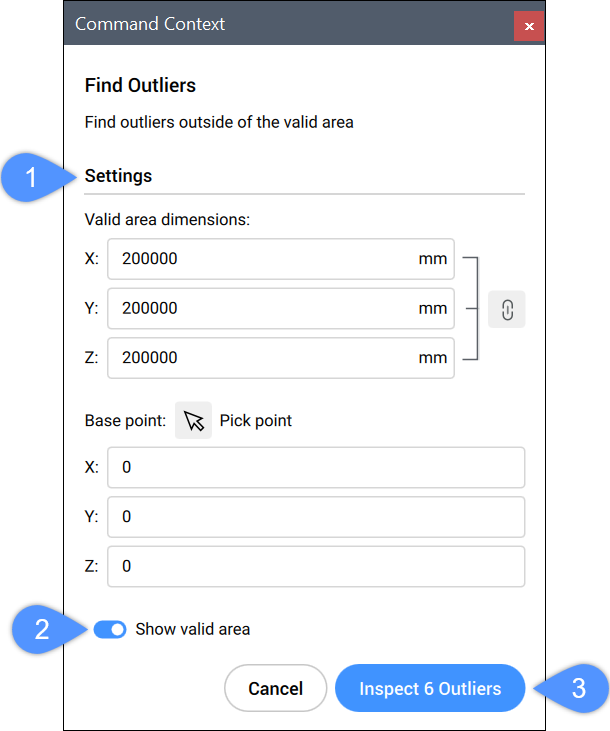Click the mm unit in the X field
This screenshot has width=610, height=731.
433,259
